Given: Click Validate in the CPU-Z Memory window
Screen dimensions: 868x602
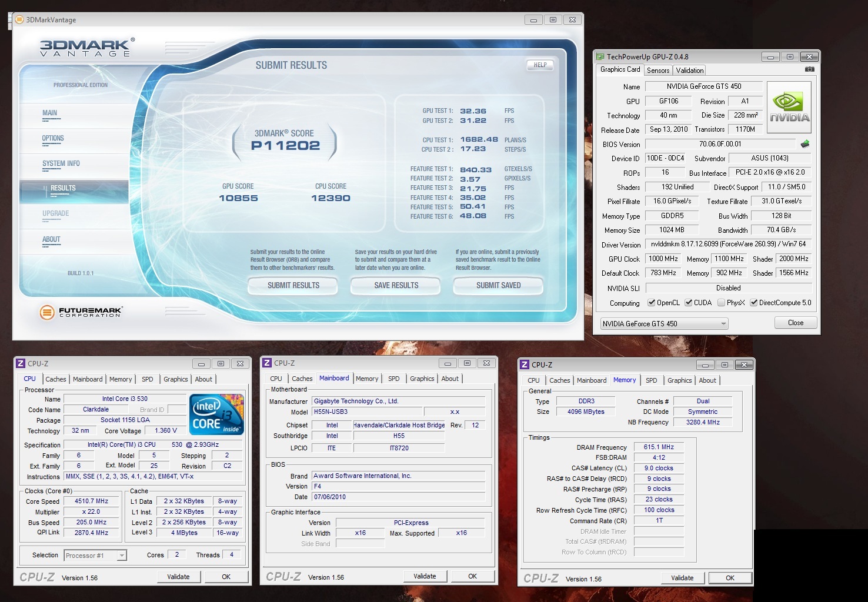Looking at the screenshot, I should (x=682, y=578).
